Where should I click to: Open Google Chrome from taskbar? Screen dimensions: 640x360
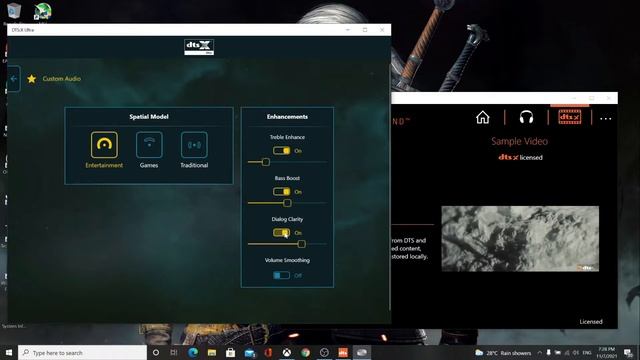point(305,352)
